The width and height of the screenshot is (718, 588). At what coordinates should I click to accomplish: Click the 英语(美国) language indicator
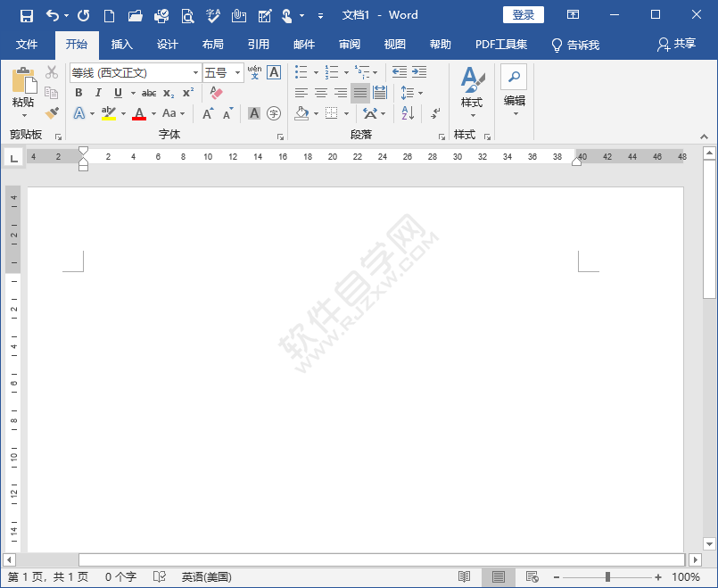click(x=206, y=577)
